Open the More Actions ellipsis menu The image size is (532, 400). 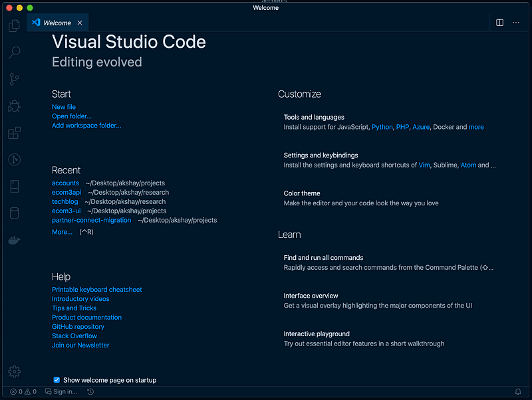click(x=516, y=22)
